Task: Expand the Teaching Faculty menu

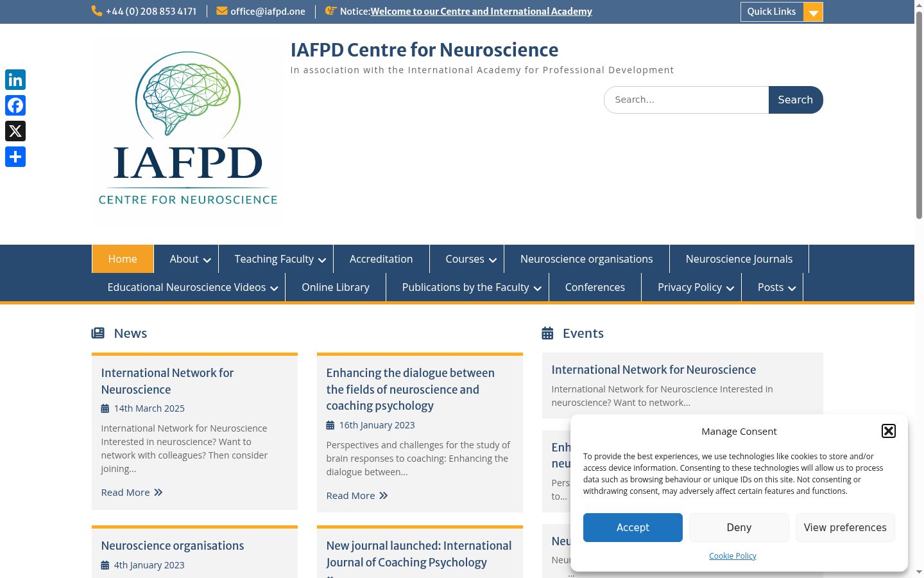Action: (322, 260)
